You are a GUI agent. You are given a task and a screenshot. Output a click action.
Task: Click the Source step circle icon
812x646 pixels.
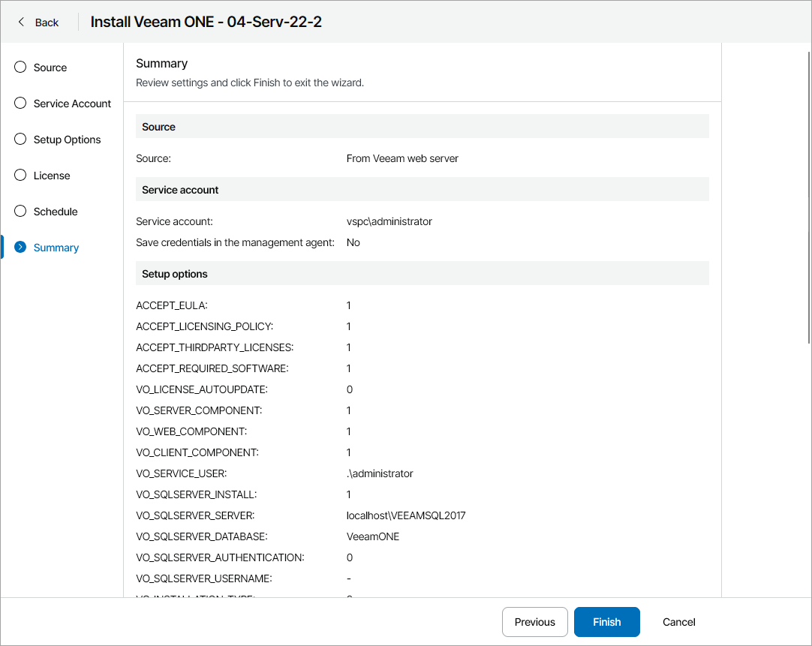[20, 68]
